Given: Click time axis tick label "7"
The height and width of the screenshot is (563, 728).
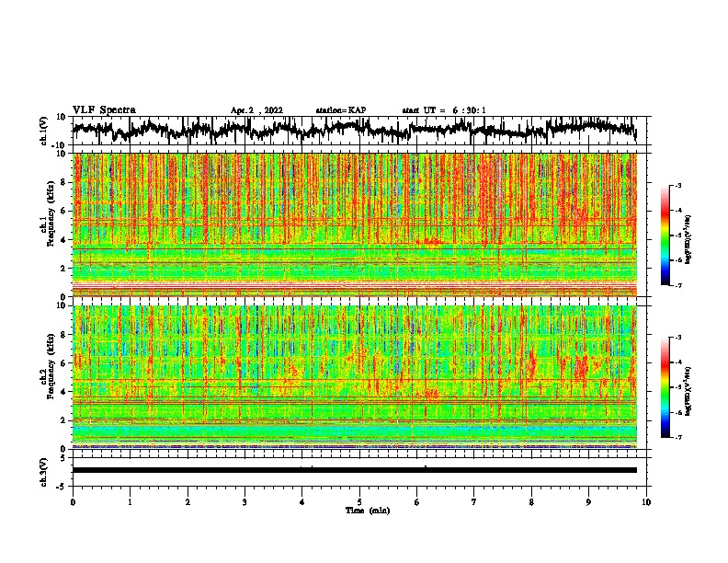Looking at the screenshot, I should 474,502.
